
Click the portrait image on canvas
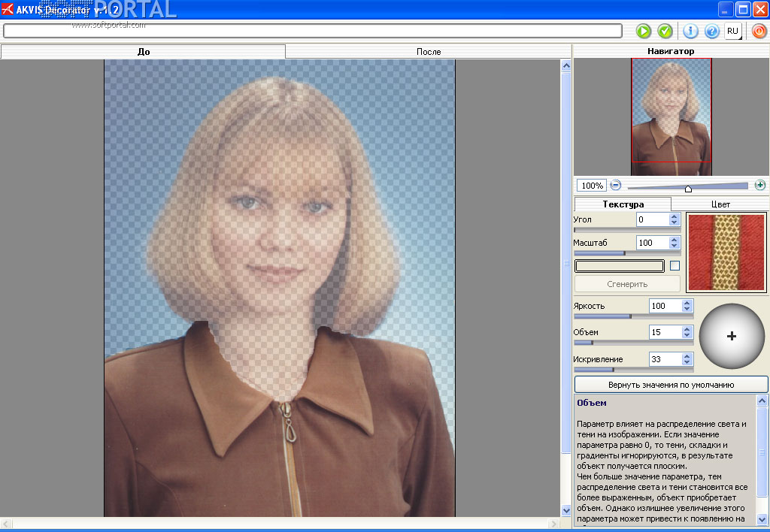click(280, 288)
